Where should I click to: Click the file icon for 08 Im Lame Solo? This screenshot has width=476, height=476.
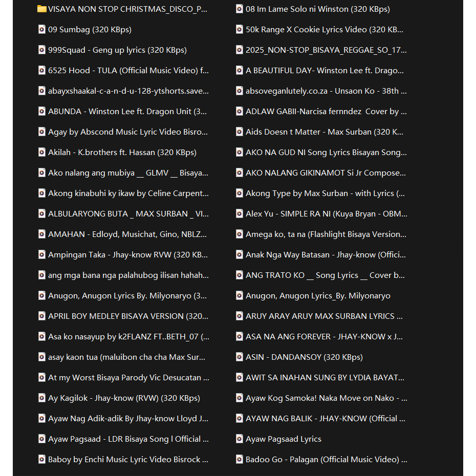(240, 9)
